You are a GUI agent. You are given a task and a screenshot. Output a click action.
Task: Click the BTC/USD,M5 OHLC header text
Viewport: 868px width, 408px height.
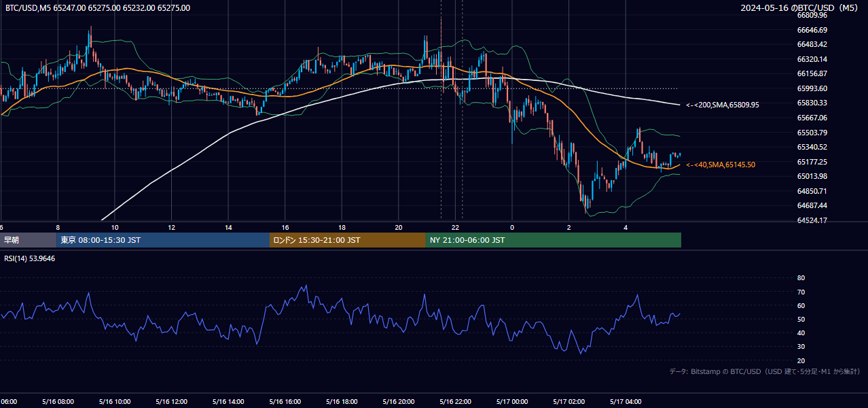tap(98, 8)
